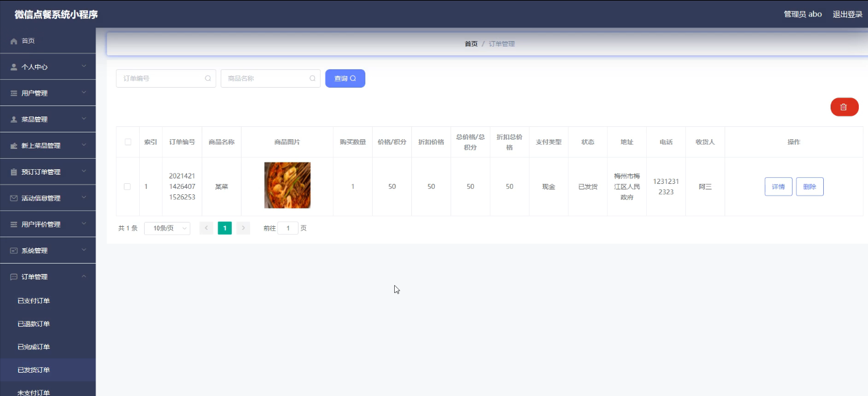Open 首页 in the sidebar
The height and width of the screenshot is (396, 868).
[48, 41]
